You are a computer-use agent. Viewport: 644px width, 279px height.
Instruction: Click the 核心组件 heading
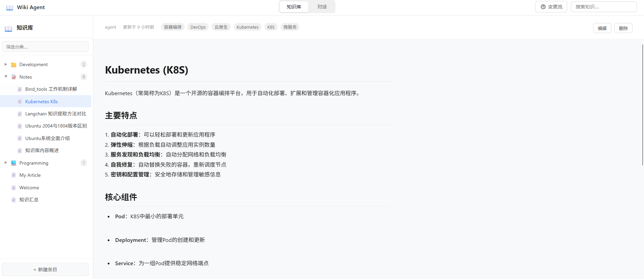tap(121, 197)
